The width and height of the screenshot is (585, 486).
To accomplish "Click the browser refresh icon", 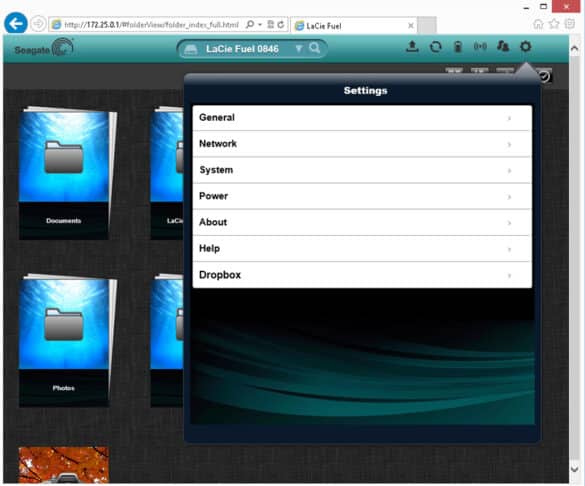I will click(x=281, y=25).
